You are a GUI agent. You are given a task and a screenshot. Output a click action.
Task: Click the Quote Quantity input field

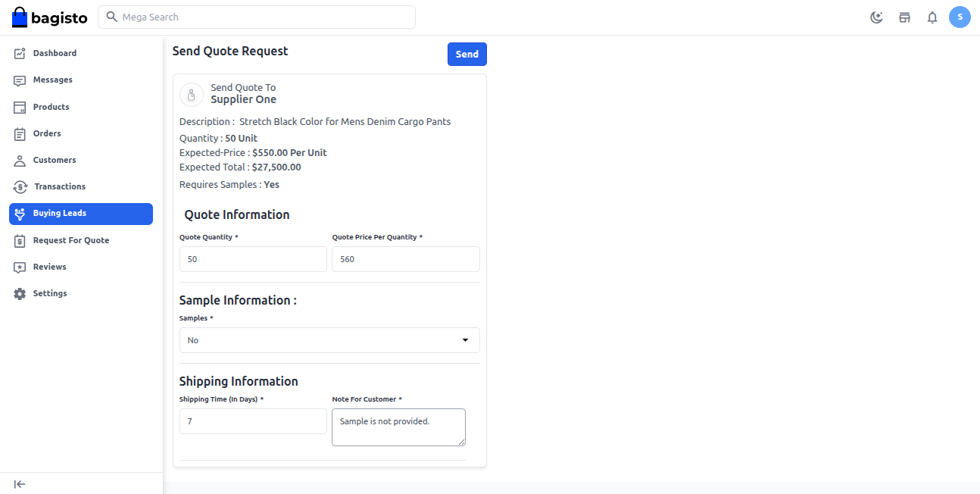tap(253, 259)
